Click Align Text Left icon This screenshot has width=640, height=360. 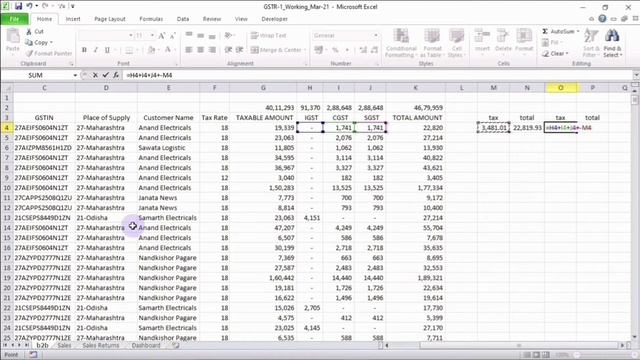click(189, 50)
